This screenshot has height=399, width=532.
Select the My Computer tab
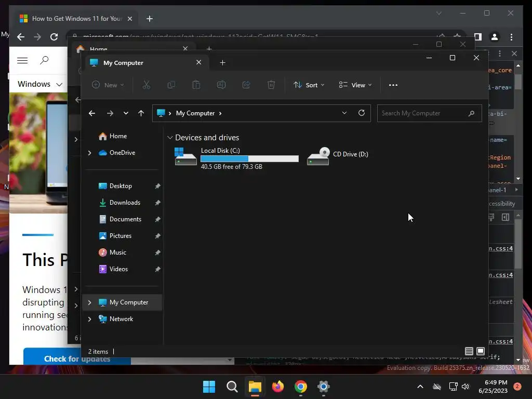pyautogui.click(x=147, y=63)
